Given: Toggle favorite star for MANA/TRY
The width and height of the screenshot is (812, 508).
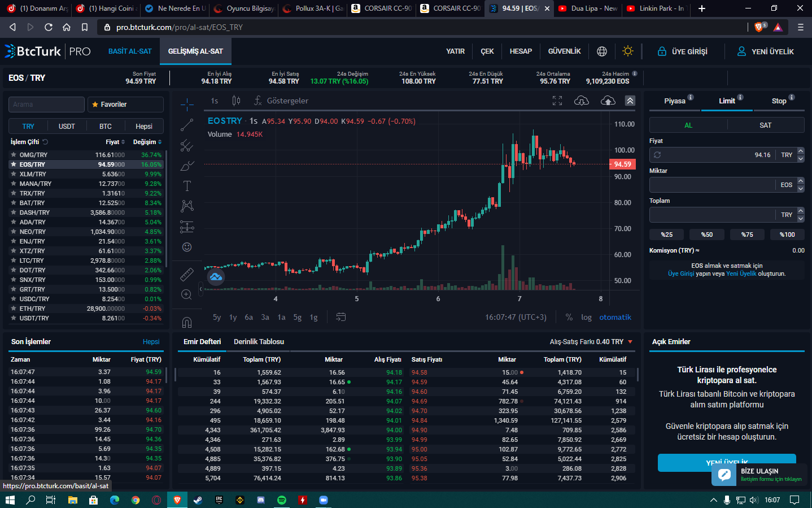Looking at the screenshot, I should (14, 184).
